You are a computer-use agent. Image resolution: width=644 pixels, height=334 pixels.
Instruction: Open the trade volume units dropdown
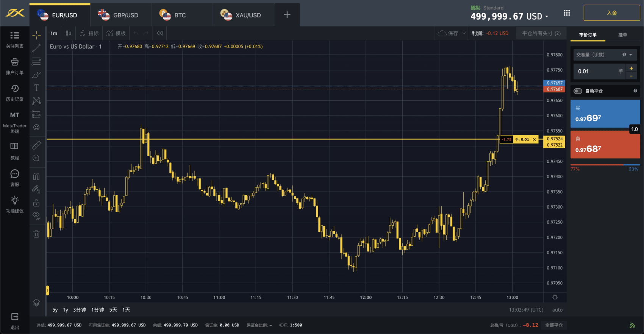tap(631, 55)
